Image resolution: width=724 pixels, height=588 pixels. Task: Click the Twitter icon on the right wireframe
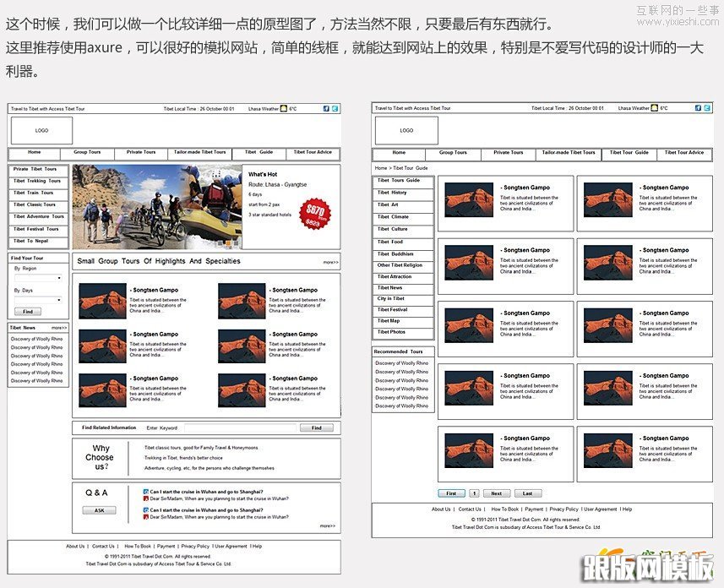(707, 107)
